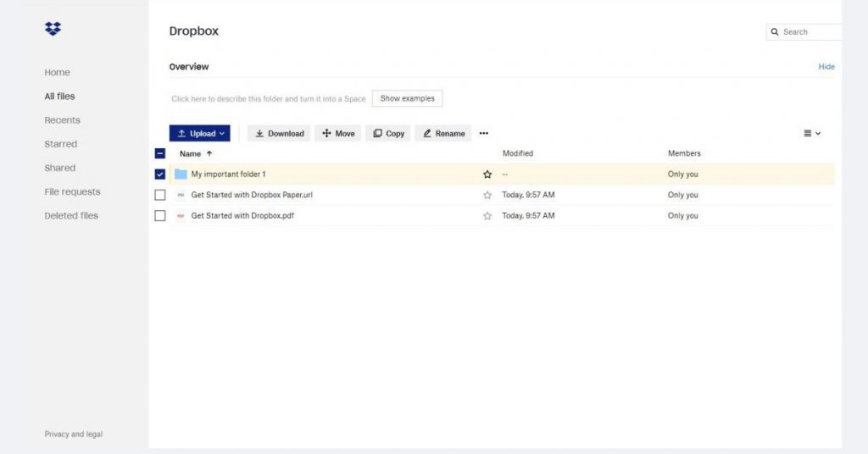Open Privacy and legal link
The height and width of the screenshot is (454, 868).
[x=74, y=434]
